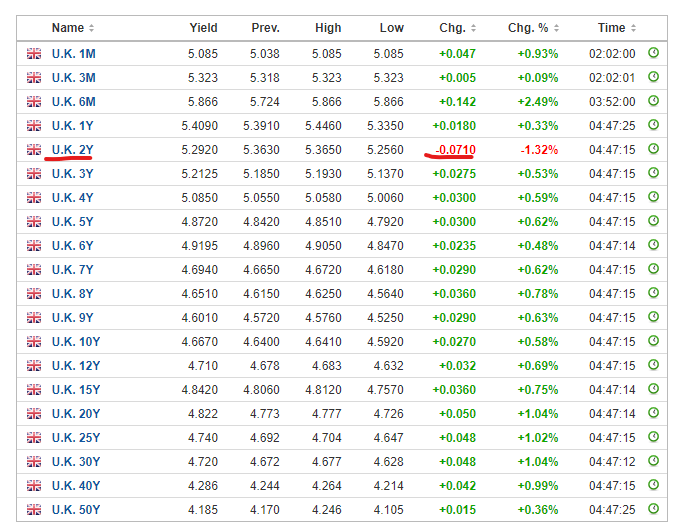The image size is (681, 532).
Task: Sort table by Time column arrows
Action: coord(633,28)
